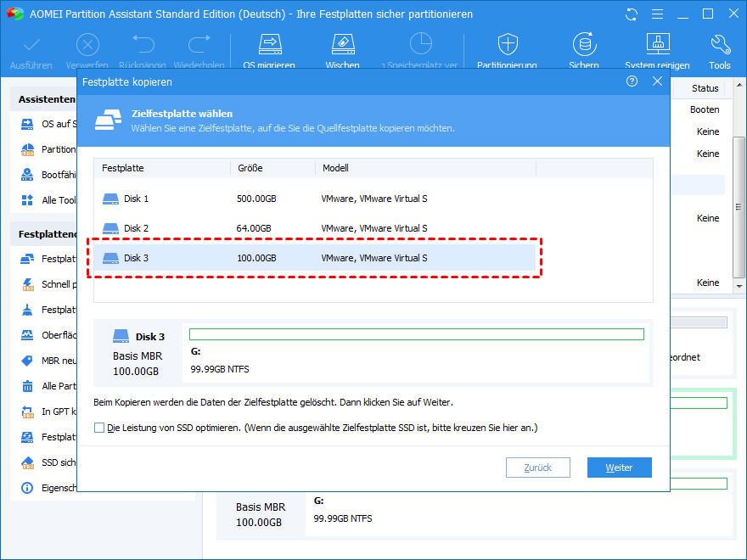
Task: Click the SSD sicher sidebar icon
Action: coord(28,462)
